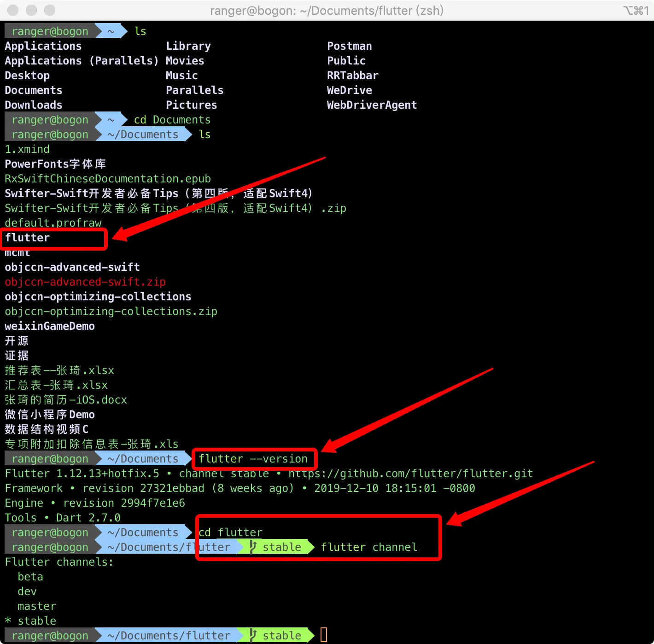This screenshot has width=654, height=644.
Task: Click the 'objccn-advanced-swift' folder name
Action: click(72, 267)
